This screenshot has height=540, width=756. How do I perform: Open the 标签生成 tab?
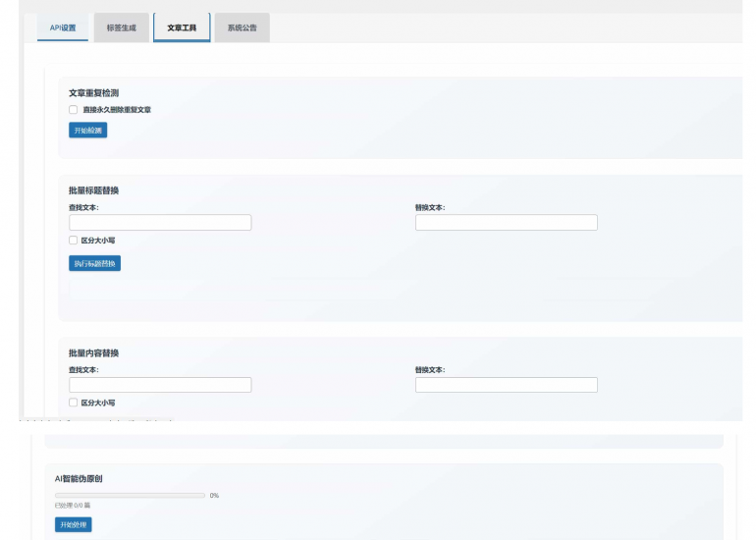click(122, 27)
